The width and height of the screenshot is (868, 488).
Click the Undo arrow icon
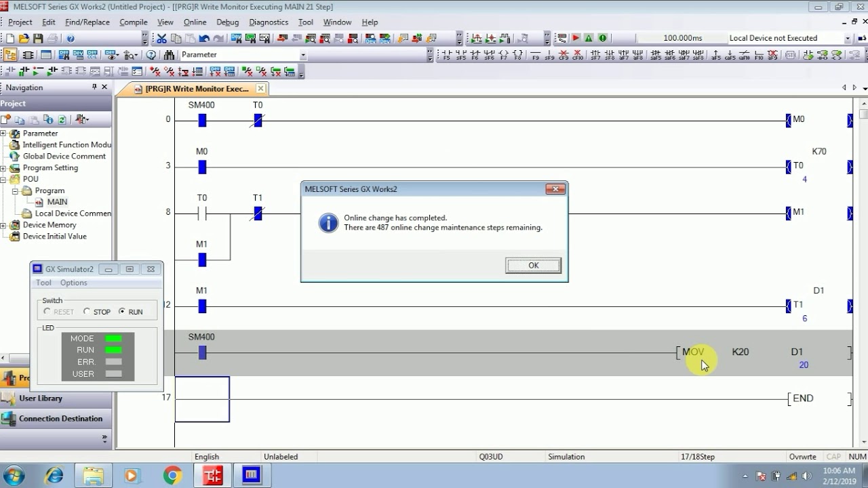coord(204,39)
